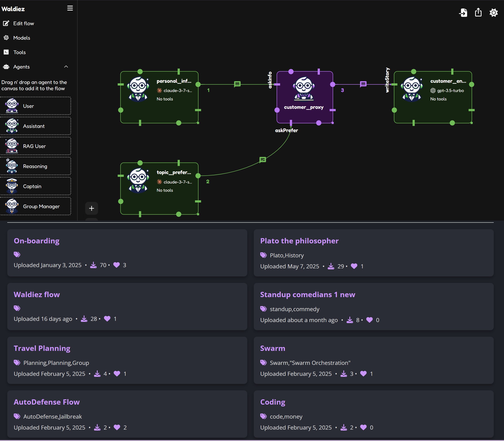Open the AutoDefense Flow card title
This screenshot has height=441, width=504.
click(x=47, y=402)
